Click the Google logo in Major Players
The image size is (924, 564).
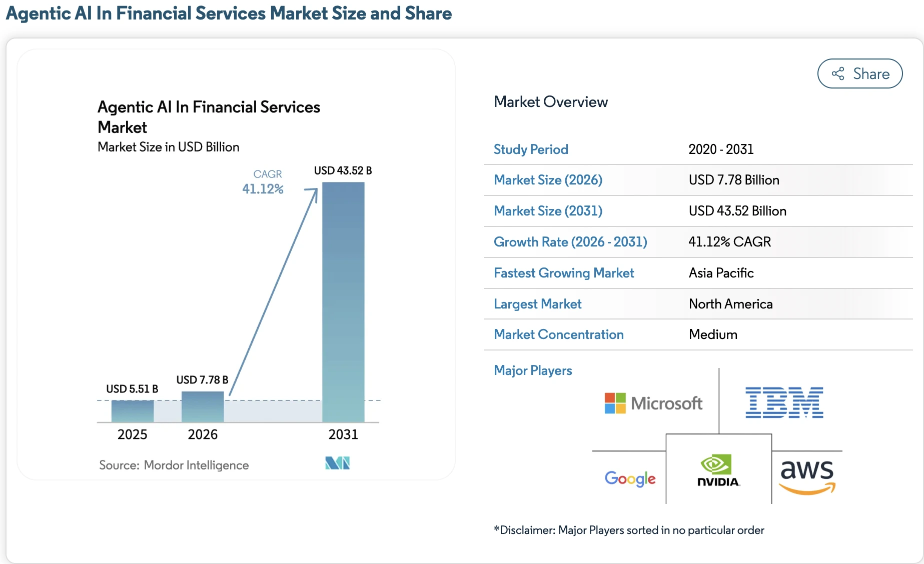(x=630, y=478)
